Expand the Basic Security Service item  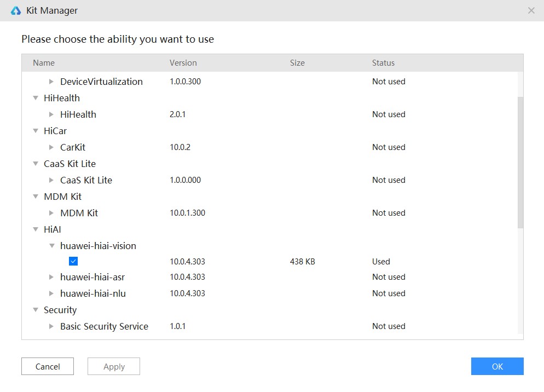point(51,326)
